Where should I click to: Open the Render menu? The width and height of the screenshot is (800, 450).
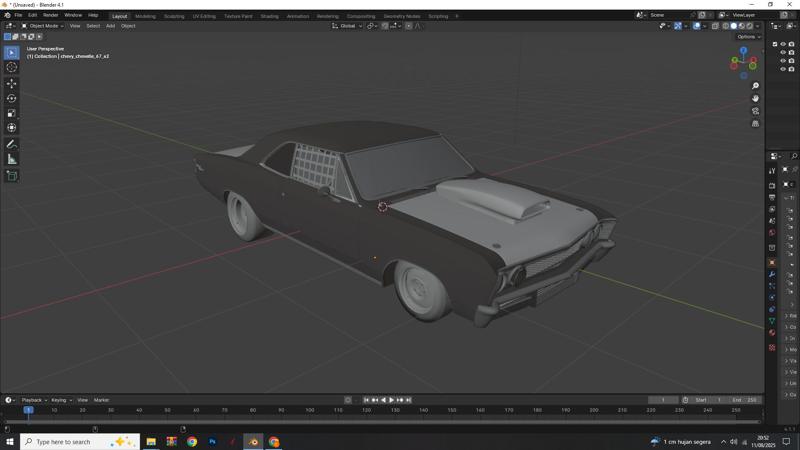(x=51, y=15)
